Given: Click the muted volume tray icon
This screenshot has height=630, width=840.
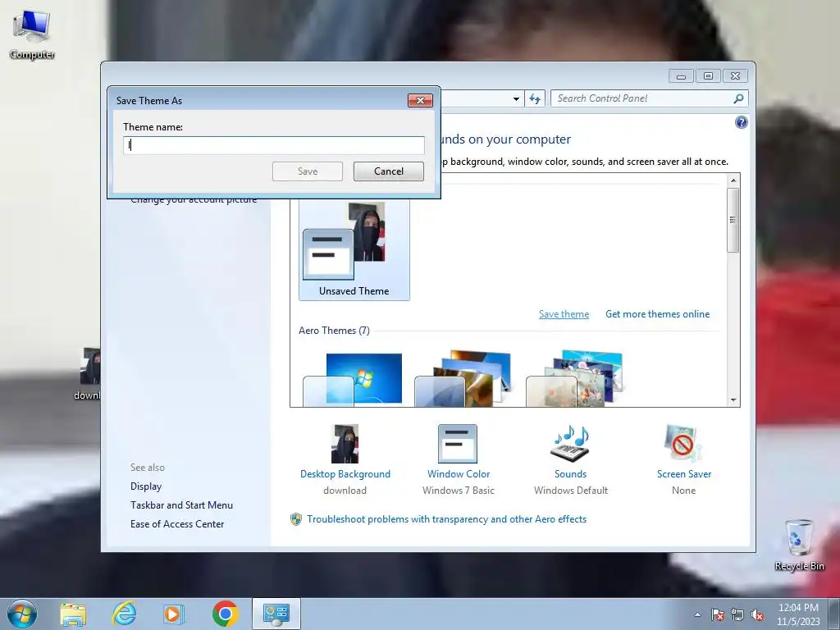Looking at the screenshot, I should pyautogui.click(x=757, y=614).
